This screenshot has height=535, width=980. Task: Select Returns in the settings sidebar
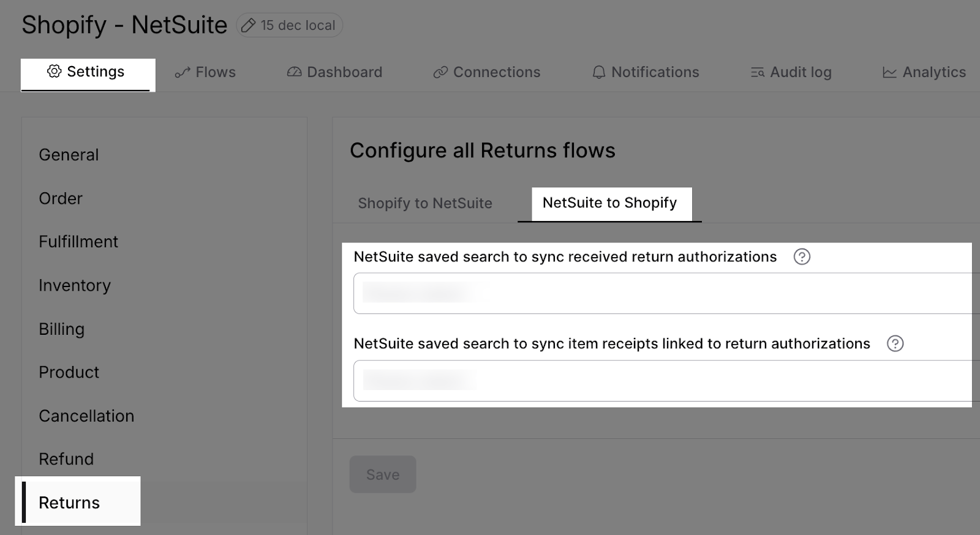(69, 503)
